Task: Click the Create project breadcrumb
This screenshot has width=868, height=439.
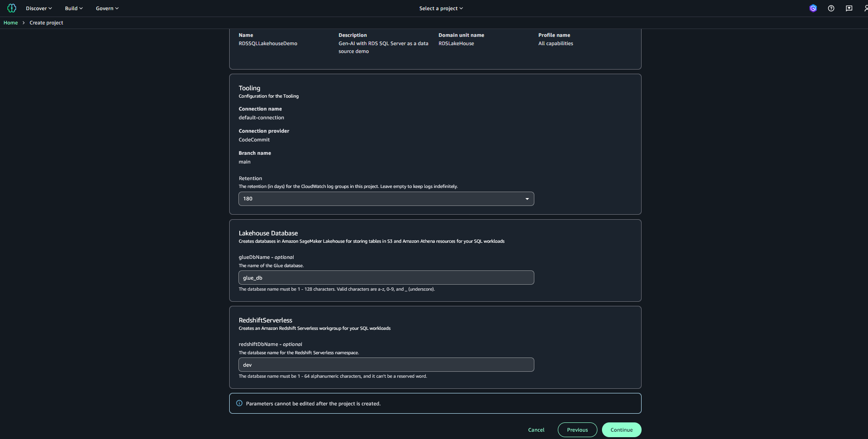Action: (46, 23)
